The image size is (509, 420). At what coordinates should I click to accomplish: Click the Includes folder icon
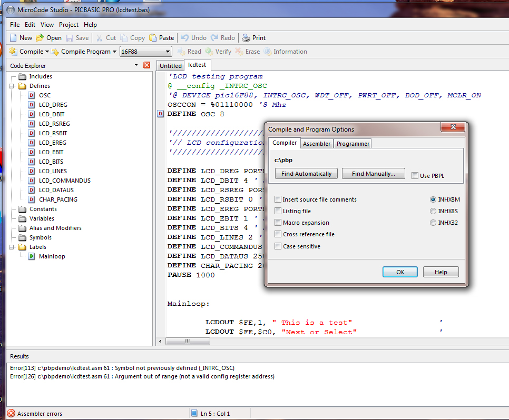(x=22, y=76)
